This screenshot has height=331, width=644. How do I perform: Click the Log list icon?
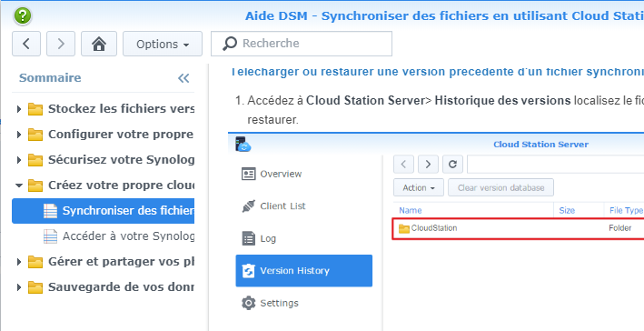[249, 238]
